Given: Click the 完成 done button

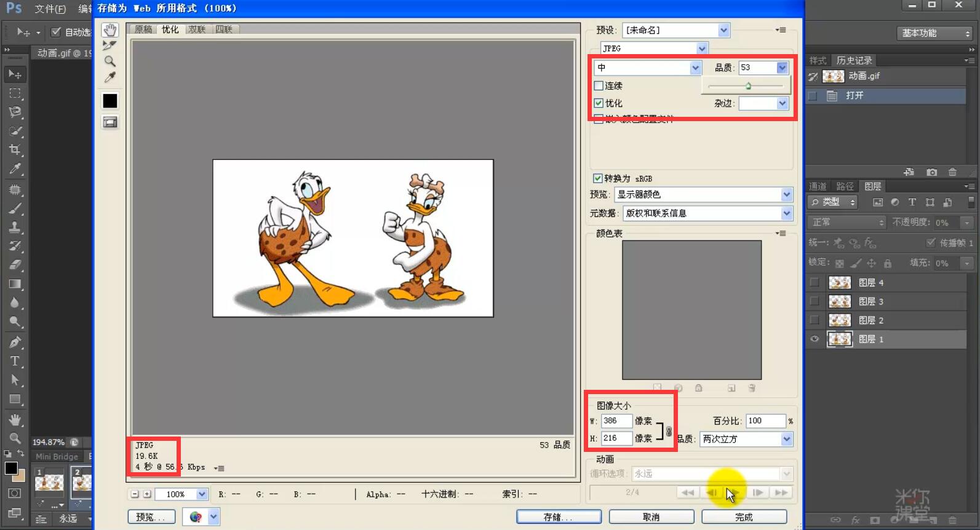Looking at the screenshot, I should tap(744, 517).
